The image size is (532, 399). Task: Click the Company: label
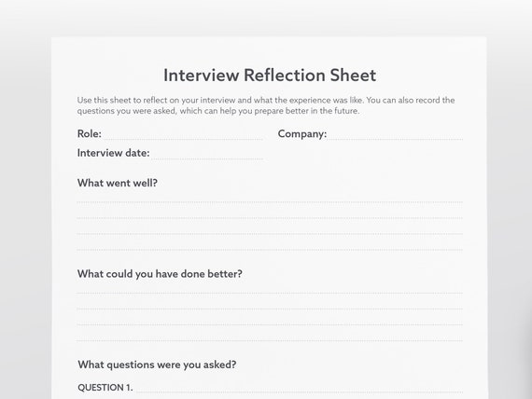pos(302,134)
